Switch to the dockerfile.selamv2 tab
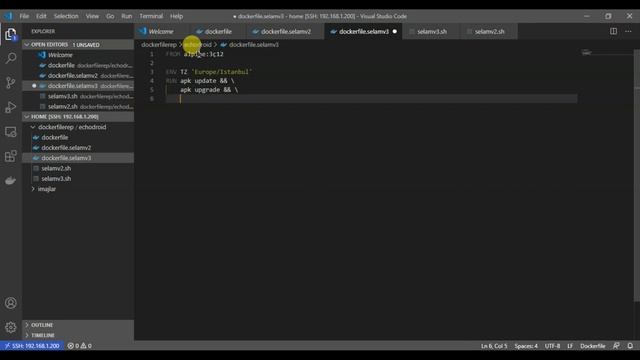This screenshot has height=360, width=640. pyautogui.click(x=286, y=31)
